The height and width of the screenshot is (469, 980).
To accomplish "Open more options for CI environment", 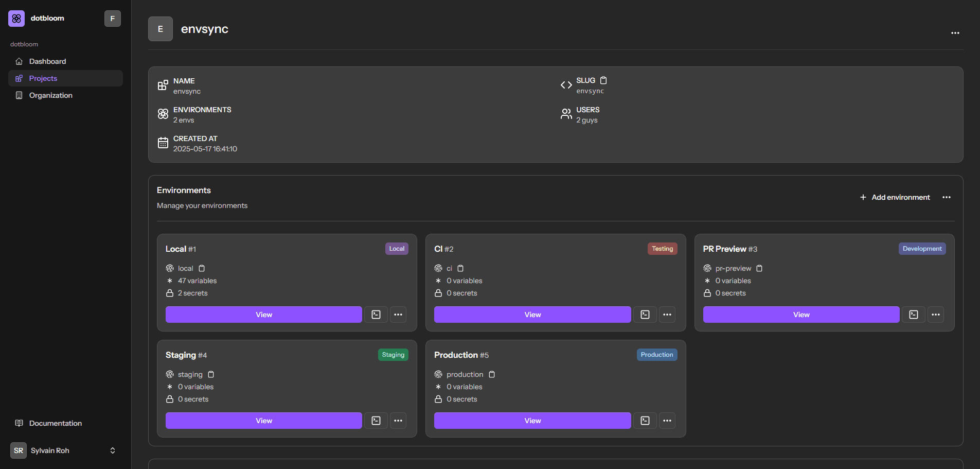I will click(667, 315).
